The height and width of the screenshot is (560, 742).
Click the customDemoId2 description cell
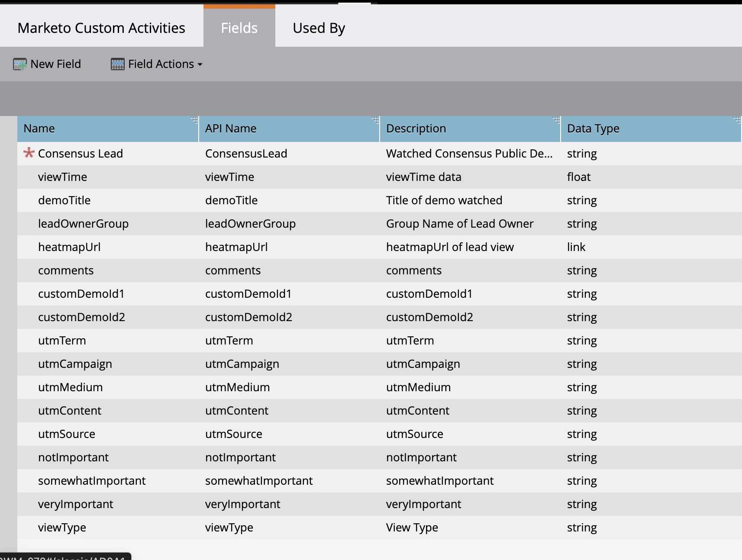[x=429, y=317]
